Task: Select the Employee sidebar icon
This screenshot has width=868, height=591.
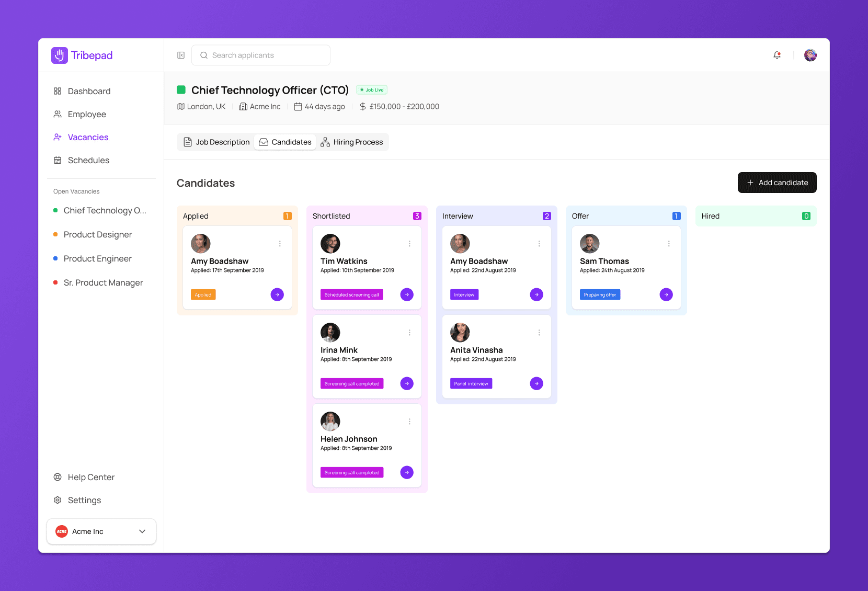Action: coord(58,114)
